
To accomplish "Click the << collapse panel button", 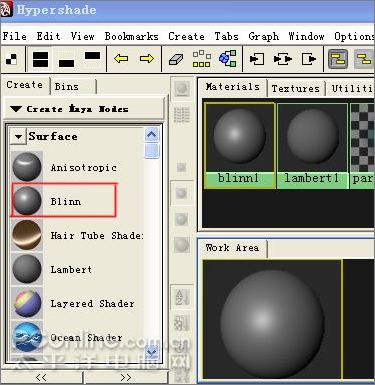I will point(41,377).
